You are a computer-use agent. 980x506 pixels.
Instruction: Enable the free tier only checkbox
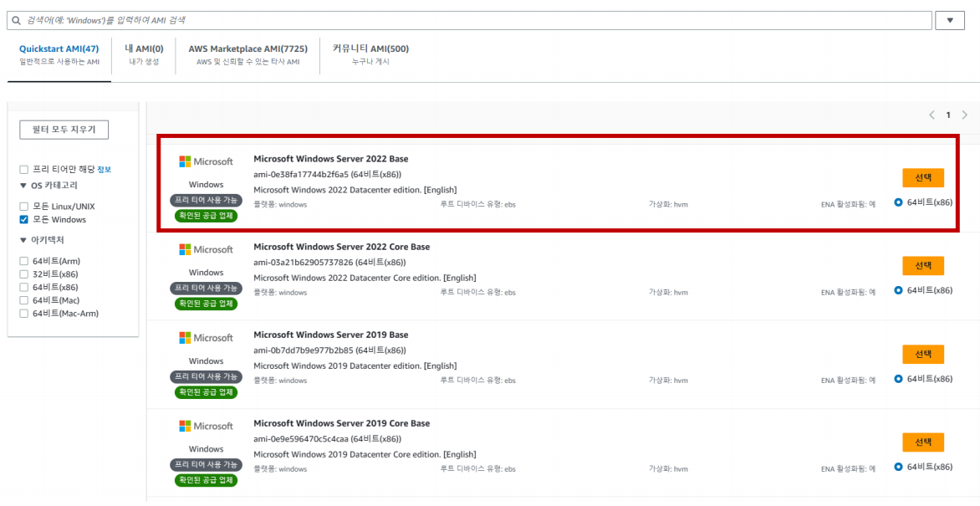[x=23, y=170]
